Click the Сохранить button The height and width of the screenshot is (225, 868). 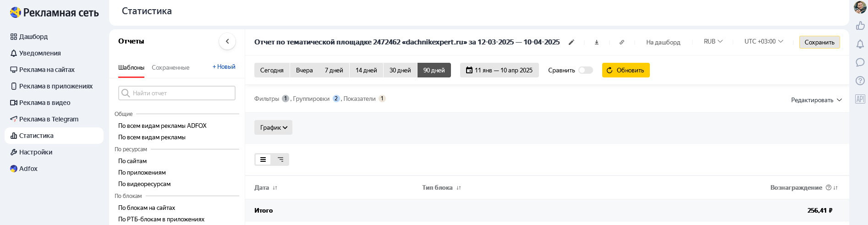819,42
